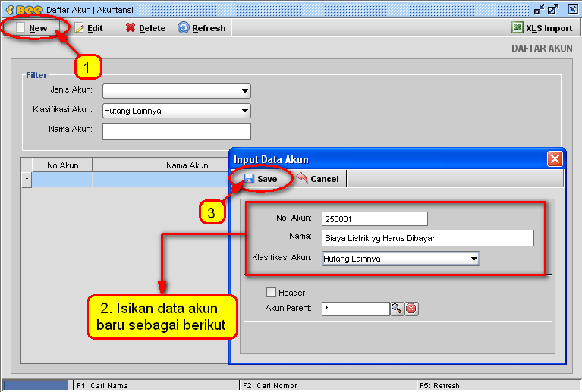Viewport: 582px width, 392px height.
Task: Open dialog Klasifikasi Akun dropdown
Action: [x=401, y=259]
